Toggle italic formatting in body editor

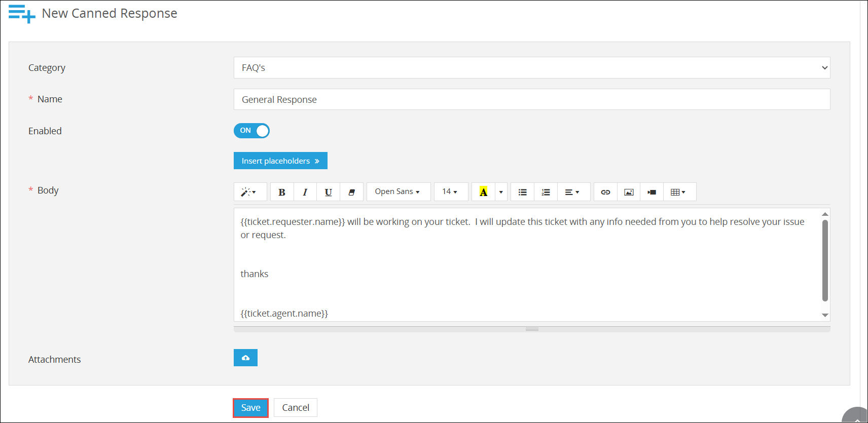305,192
